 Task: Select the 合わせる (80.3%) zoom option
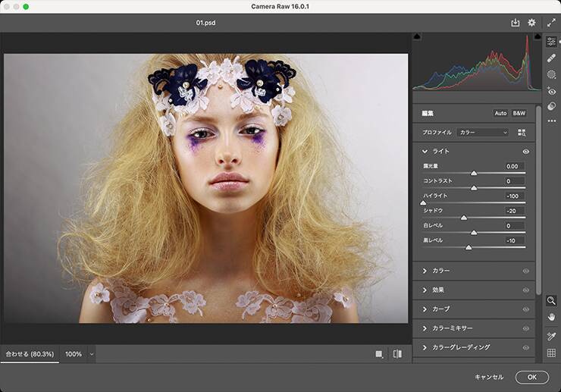30,354
